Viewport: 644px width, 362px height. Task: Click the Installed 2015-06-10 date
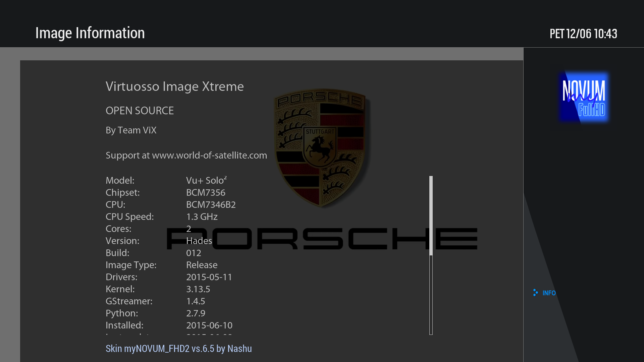pos(209,325)
